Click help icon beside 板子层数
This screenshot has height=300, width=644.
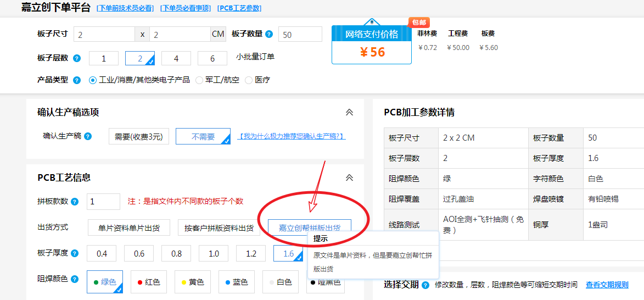[x=77, y=58]
